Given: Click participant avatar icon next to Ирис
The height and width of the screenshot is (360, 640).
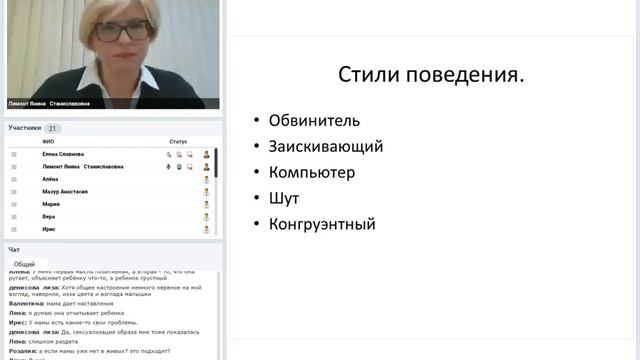Looking at the screenshot, I should pos(207,229).
